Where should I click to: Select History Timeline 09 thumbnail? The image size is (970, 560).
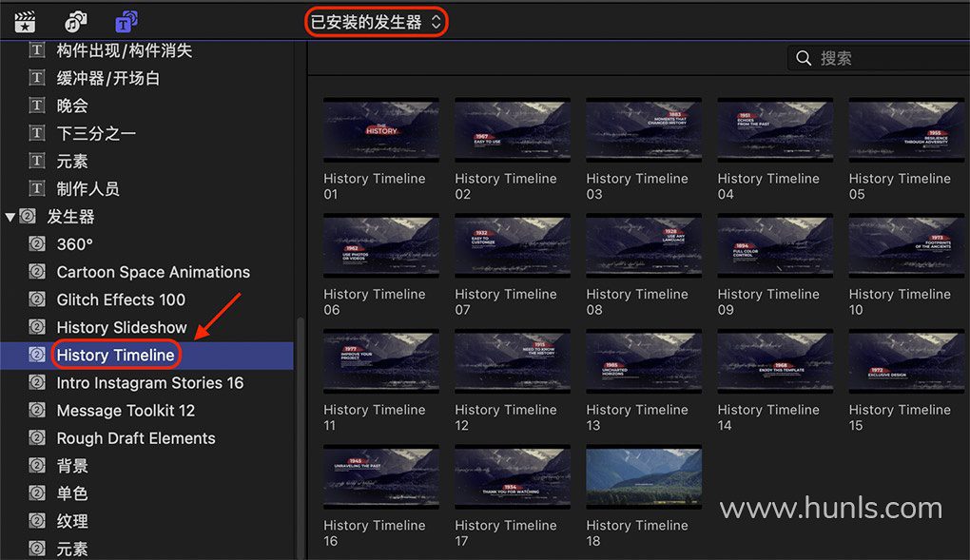pos(775,245)
